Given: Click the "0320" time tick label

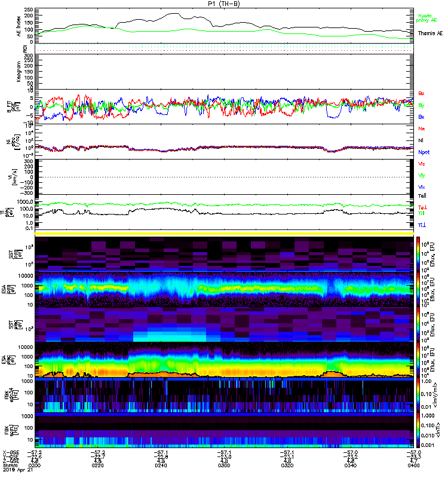Looking at the screenshot, I should point(287,465).
